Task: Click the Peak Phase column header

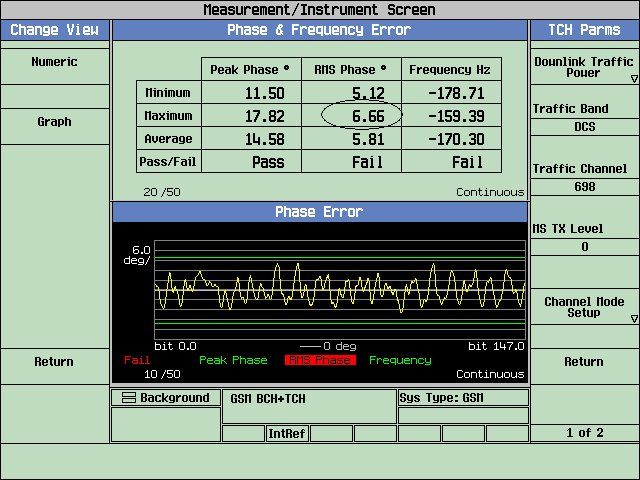Action: pos(250,69)
